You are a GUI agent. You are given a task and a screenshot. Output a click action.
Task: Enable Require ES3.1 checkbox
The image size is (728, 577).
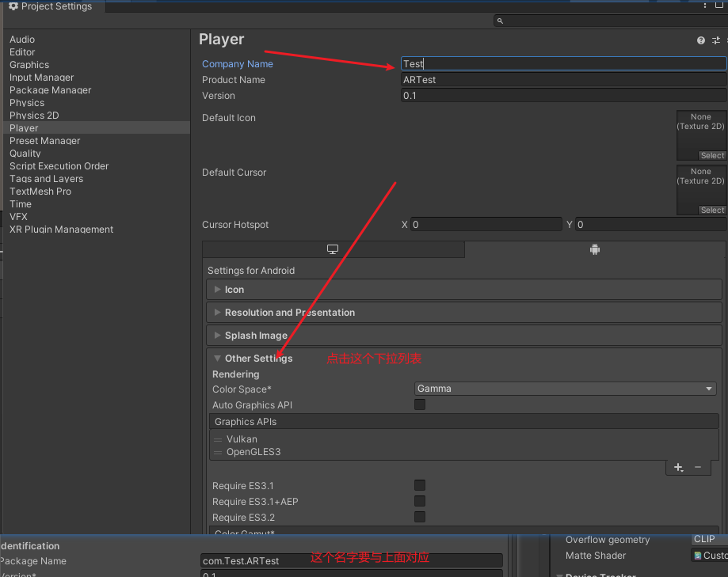pos(420,485)
